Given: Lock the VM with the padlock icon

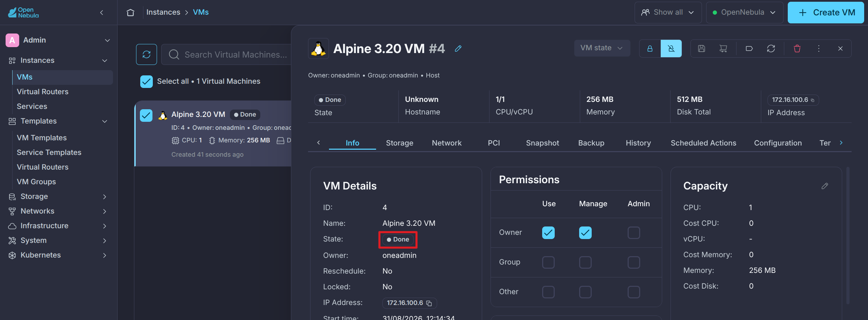Looking at the screenshot, I should pyautogui.click(x=650, y=49).
